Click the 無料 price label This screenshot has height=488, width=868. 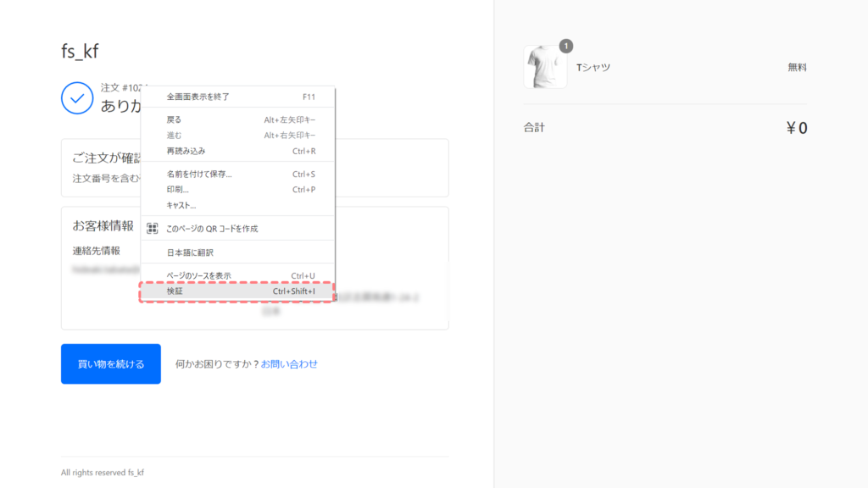pyautogui.click(x=797, y=68)
